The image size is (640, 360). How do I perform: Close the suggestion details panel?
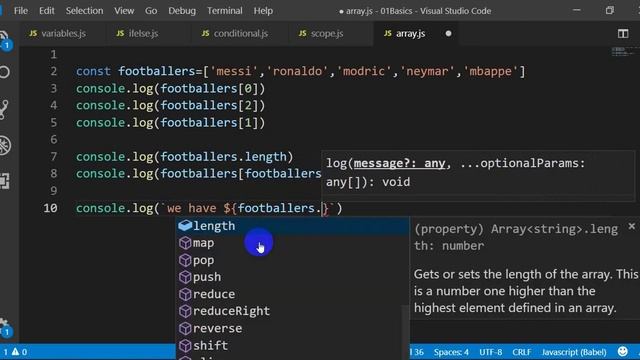(631, 226)
